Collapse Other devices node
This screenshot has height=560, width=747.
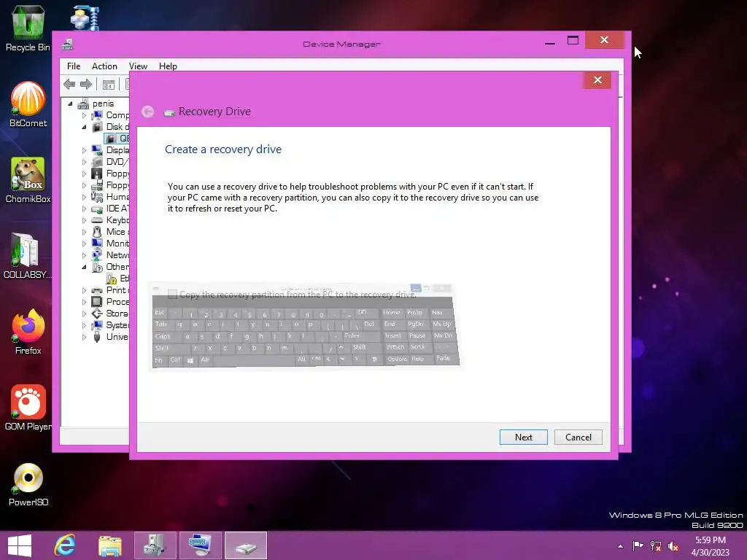[85, 267]
